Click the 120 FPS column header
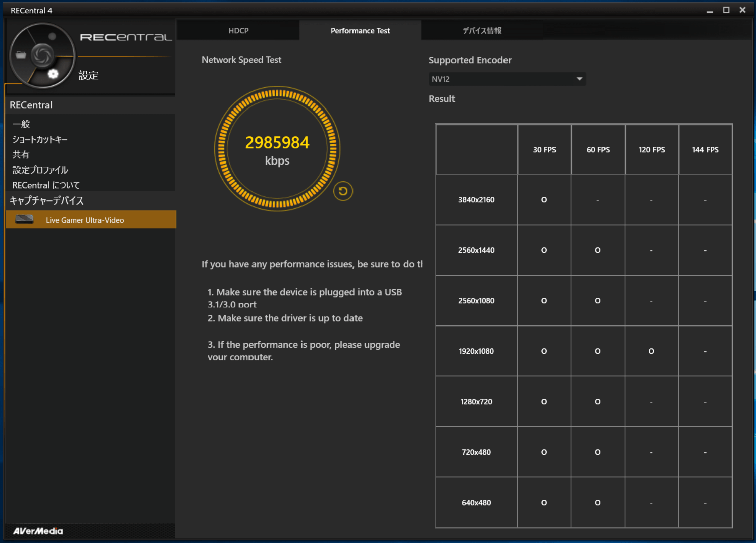 point(651,149)
